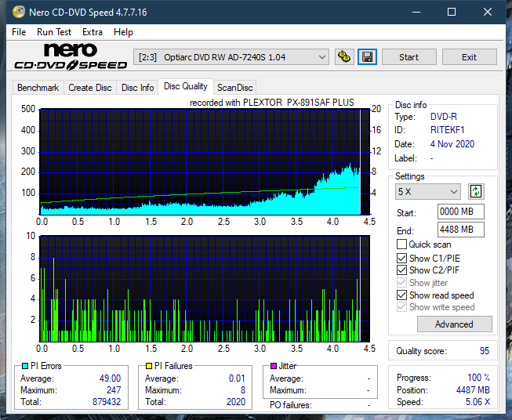The width and height of the screenshot is (512, 420).
Task: Click the save (floppy disk) icon
Action: [x=367, y=57]
